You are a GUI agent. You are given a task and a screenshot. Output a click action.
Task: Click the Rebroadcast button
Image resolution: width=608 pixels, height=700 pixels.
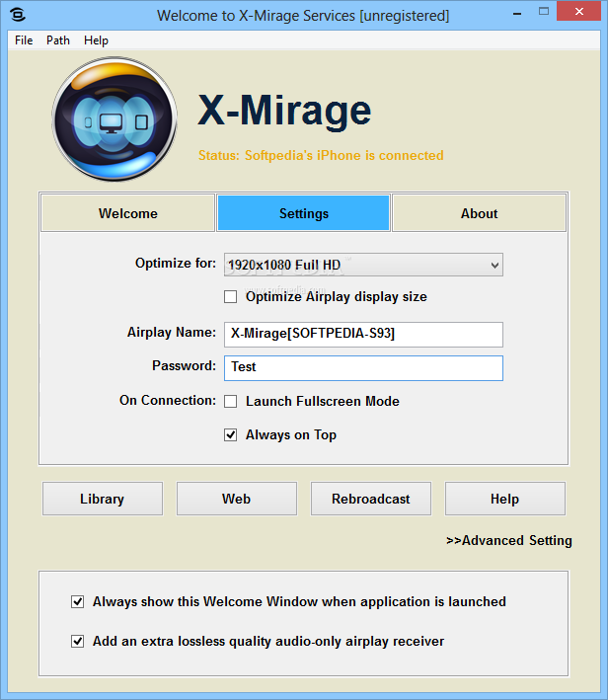tap(371, 499)
